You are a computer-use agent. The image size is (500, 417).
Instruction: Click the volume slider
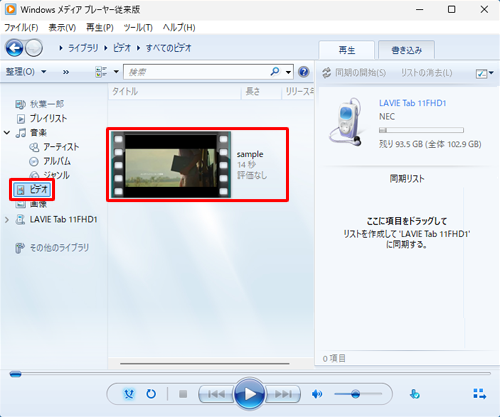[358, 394]
